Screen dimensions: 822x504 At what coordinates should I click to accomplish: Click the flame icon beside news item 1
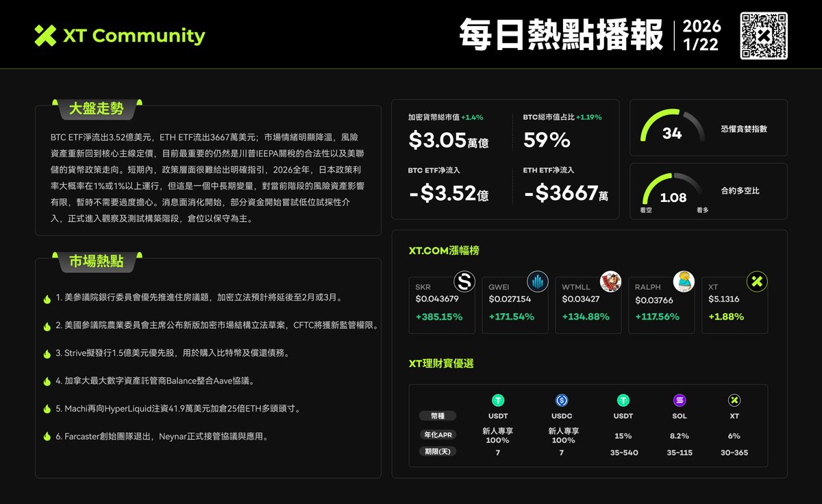coord(47,299)
